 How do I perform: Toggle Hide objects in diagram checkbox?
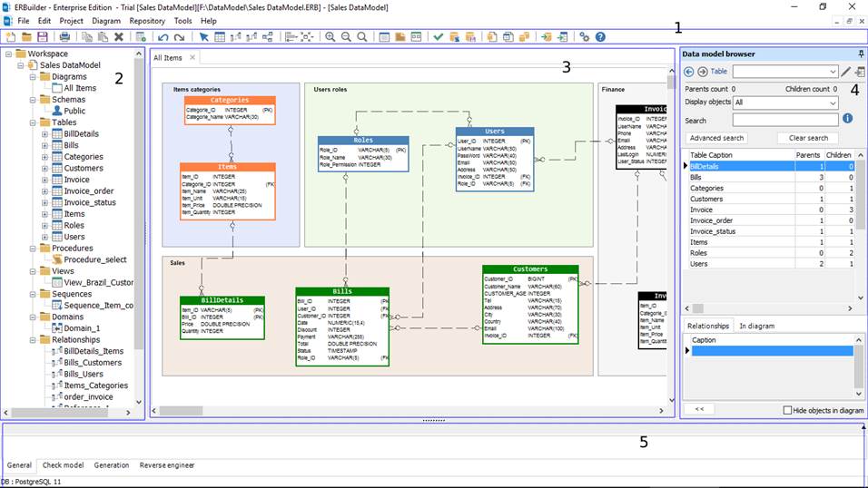click(x=788, y=410)
